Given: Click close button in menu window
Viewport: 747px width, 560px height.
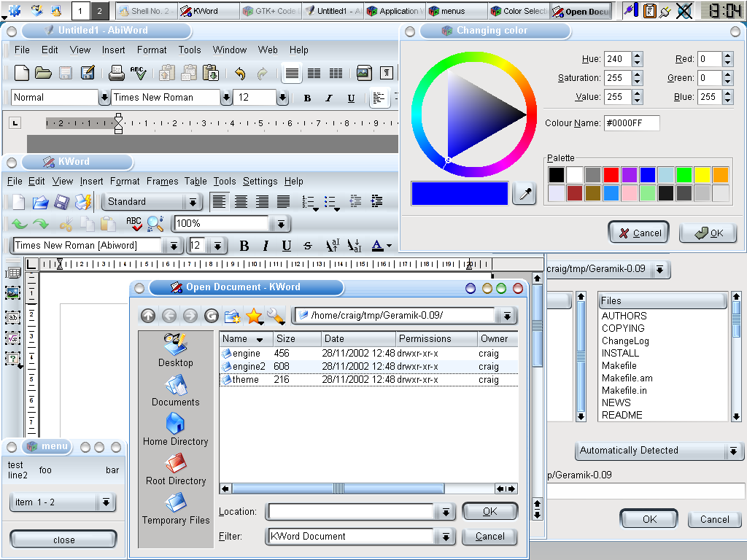Looking at the screenshot, I should coord(63,540).
